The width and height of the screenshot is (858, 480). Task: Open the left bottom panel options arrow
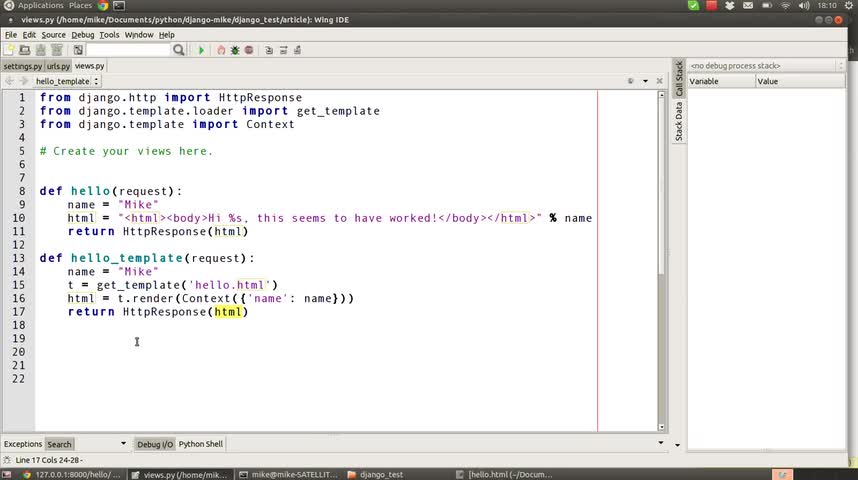click(123, 443)
